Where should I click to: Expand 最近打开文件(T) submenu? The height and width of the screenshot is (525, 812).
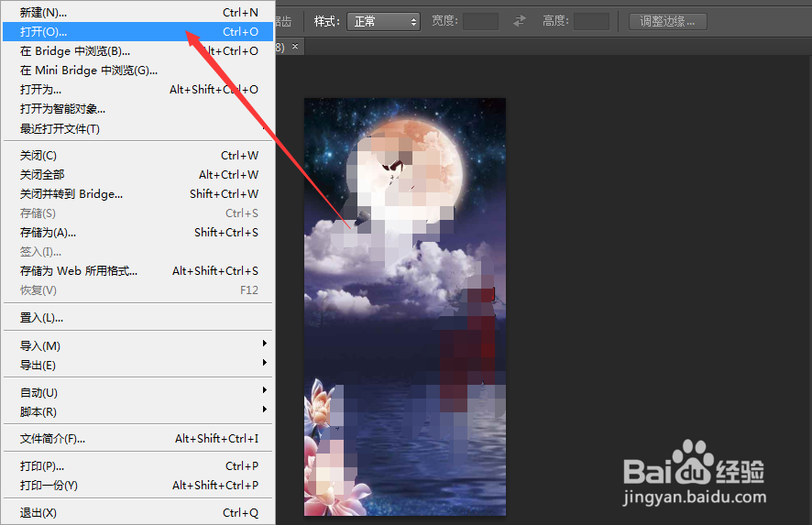(138, 128)
